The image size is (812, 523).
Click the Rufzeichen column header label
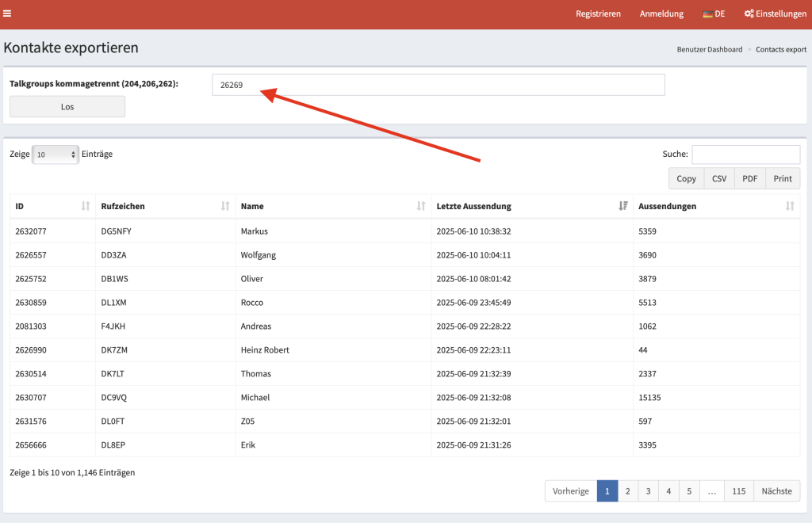tap(123, 206)
